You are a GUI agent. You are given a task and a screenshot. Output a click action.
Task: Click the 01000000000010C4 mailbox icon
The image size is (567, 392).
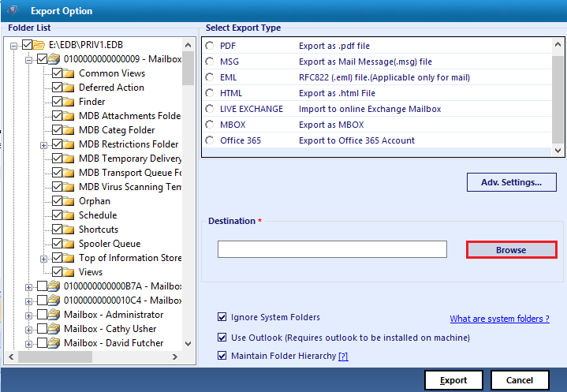[54, 301]
